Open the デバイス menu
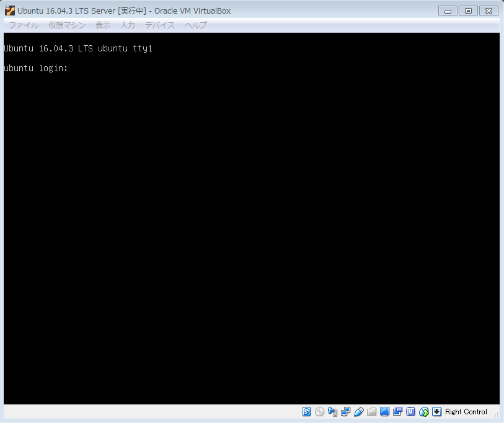The height and width of the screenshot is (423, 504). pos(160,25)
